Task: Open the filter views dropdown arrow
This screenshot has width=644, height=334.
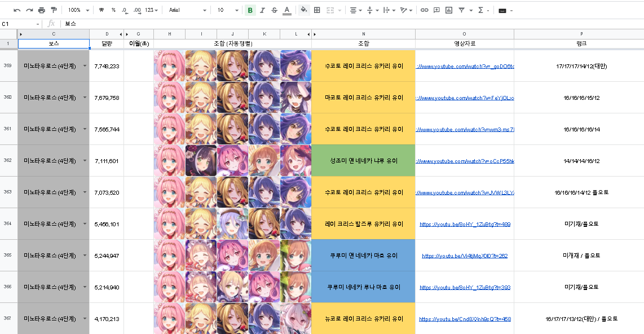Action: click(x=471, y=10)
